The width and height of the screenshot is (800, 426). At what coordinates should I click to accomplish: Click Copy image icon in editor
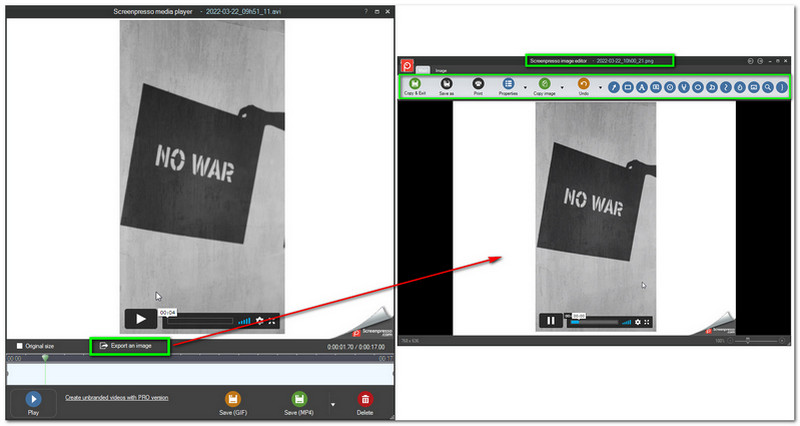pos(544,84)
